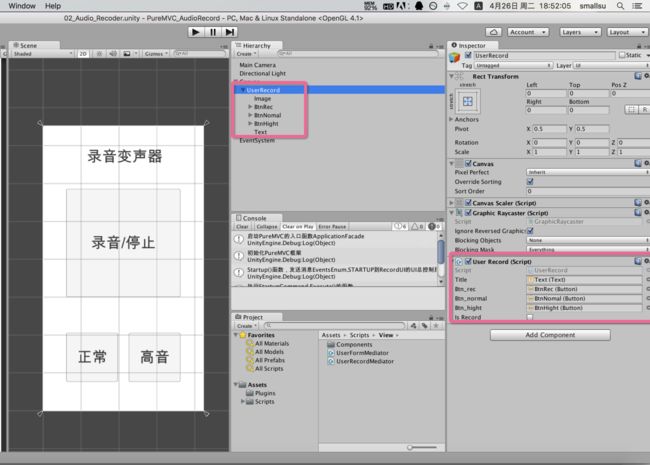The height and width of the screenshot is (465, 650).
Task: Toggle console info message filter
Action: [400, 226]
